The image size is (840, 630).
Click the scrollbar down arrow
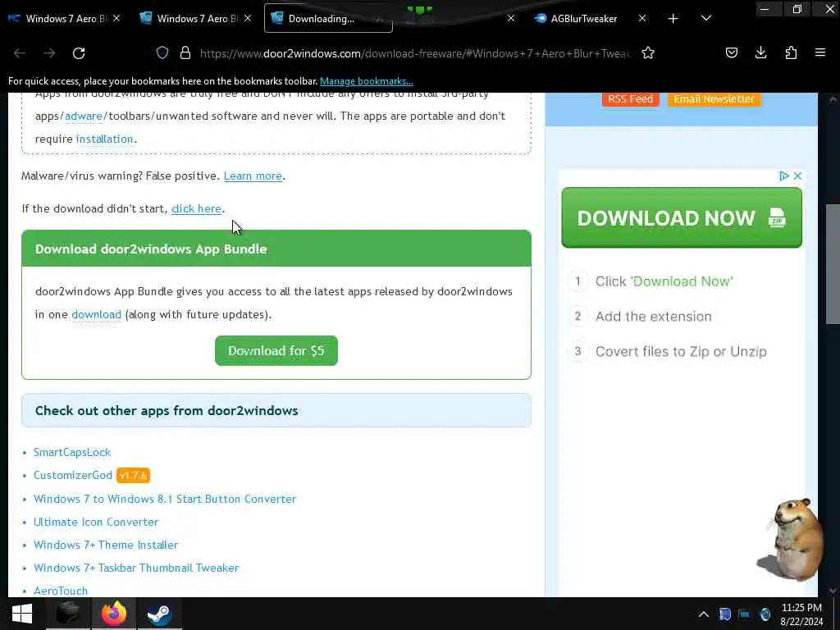point(833,591)
